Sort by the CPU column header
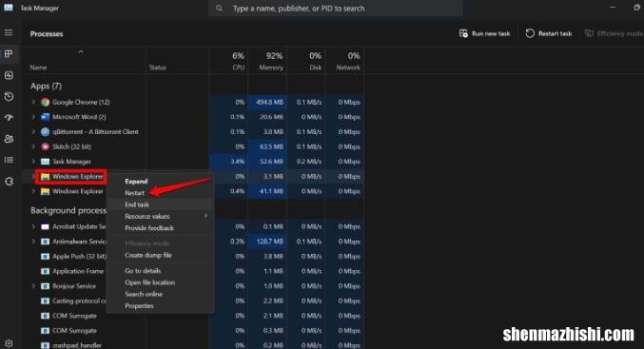 pos(238,68)
